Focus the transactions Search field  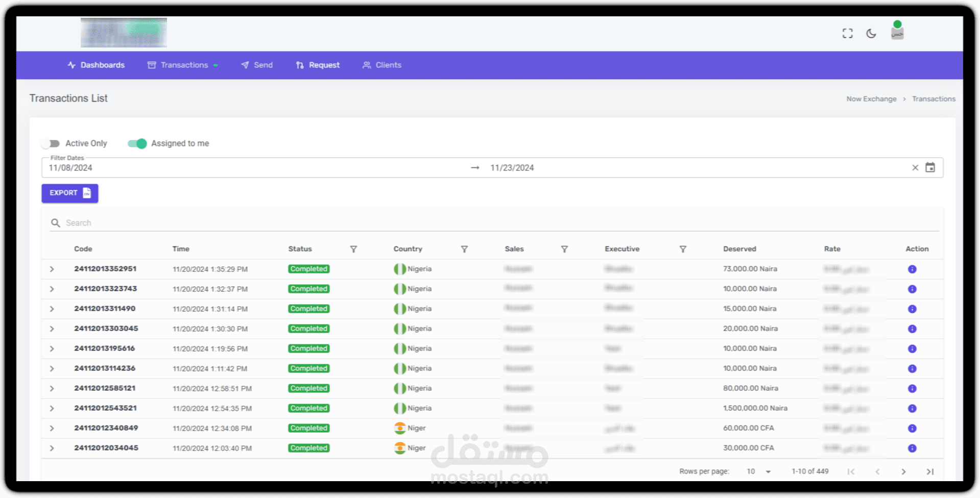(x=494, y=223)
